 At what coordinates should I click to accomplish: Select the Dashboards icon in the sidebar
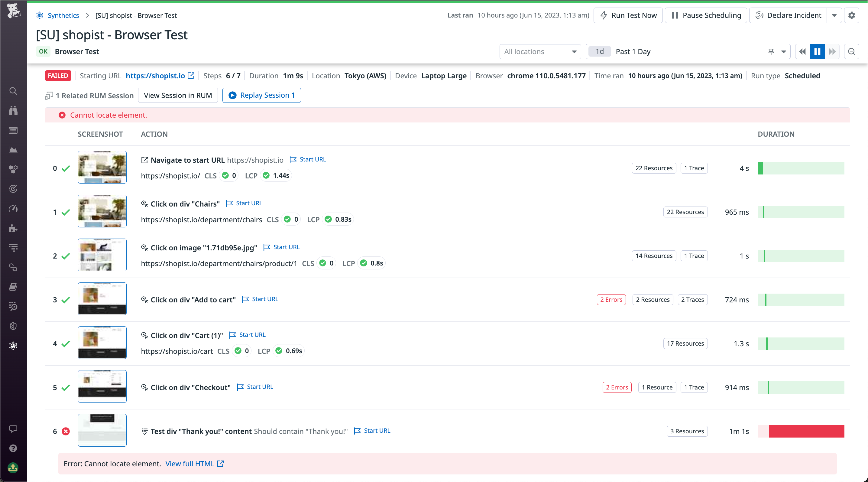coord(13,130)
